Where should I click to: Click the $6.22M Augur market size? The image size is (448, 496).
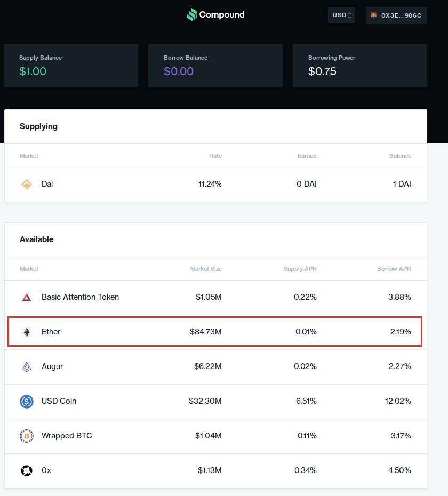(x=208, y=366)
